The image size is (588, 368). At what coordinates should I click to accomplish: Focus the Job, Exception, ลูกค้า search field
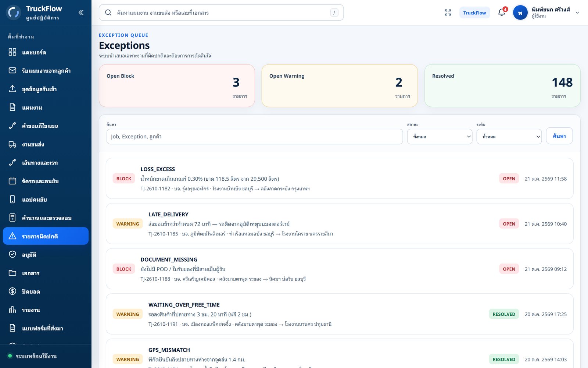(255, 137)
